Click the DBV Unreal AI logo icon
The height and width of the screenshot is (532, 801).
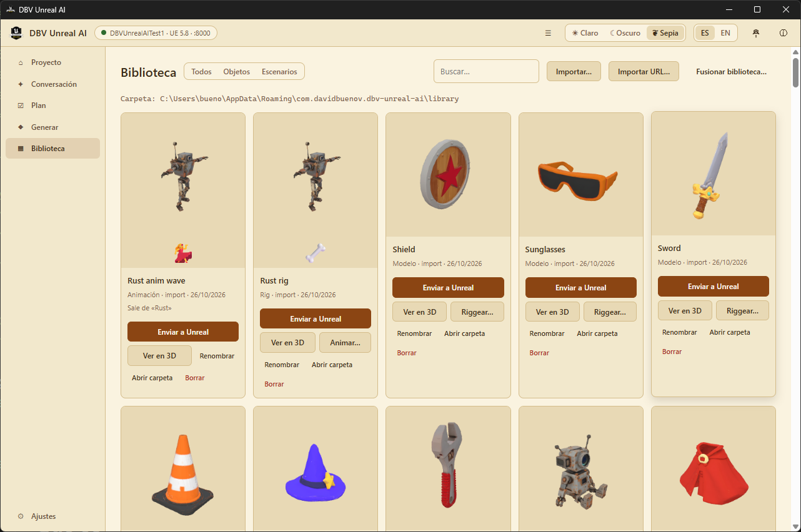coord(16,33)
